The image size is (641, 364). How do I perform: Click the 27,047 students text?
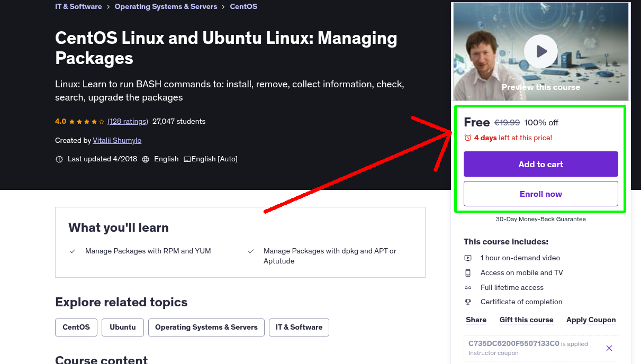pos(179,121)
